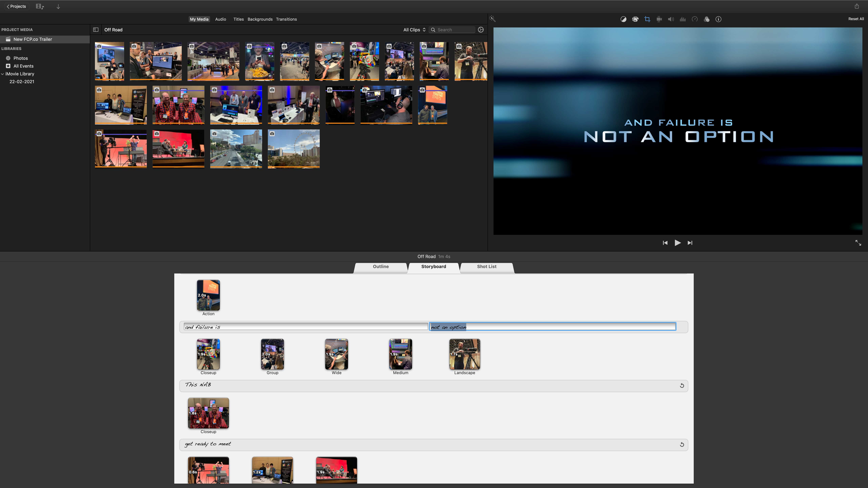This screenshot has height=488, width=868.
Task: Click the media search field
Action: [452, 30]
